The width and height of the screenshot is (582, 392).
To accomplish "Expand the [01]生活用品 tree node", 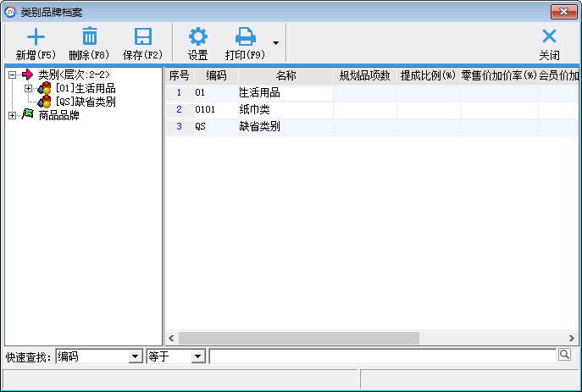I will 28,88.
